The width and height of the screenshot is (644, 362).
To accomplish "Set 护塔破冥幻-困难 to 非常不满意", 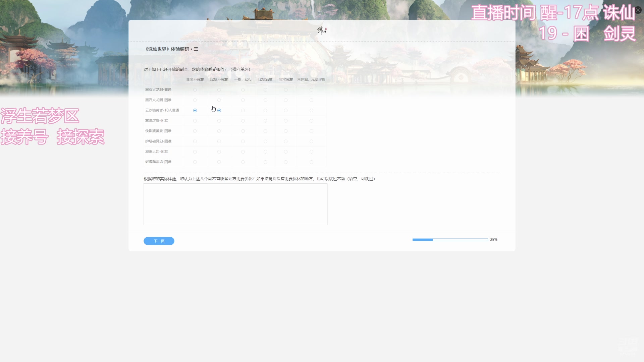I will pyautogui.click(x=195, y=141).
